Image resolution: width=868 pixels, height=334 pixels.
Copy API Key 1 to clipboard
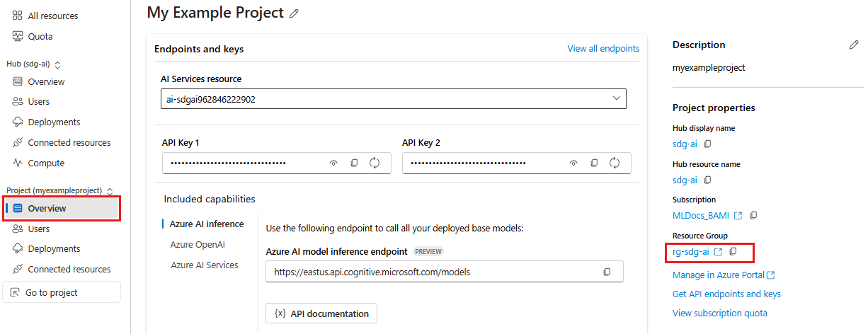[354, 163]
